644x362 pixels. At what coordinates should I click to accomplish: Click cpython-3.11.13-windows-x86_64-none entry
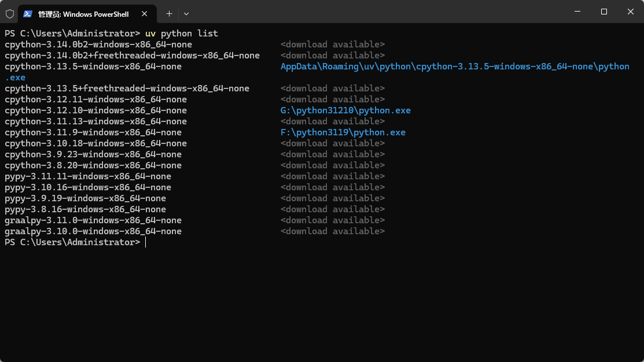coord(95,121)
